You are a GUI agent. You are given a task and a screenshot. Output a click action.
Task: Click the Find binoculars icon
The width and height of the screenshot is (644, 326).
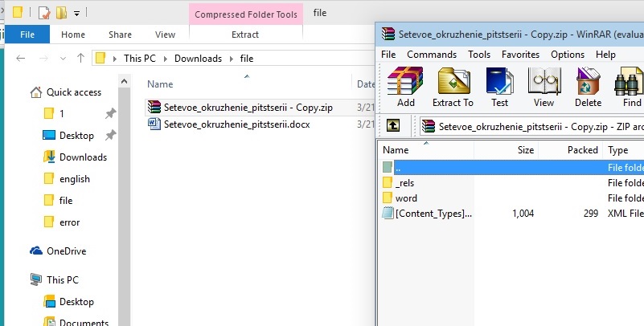pyautogui.click(x=629, y=82)
